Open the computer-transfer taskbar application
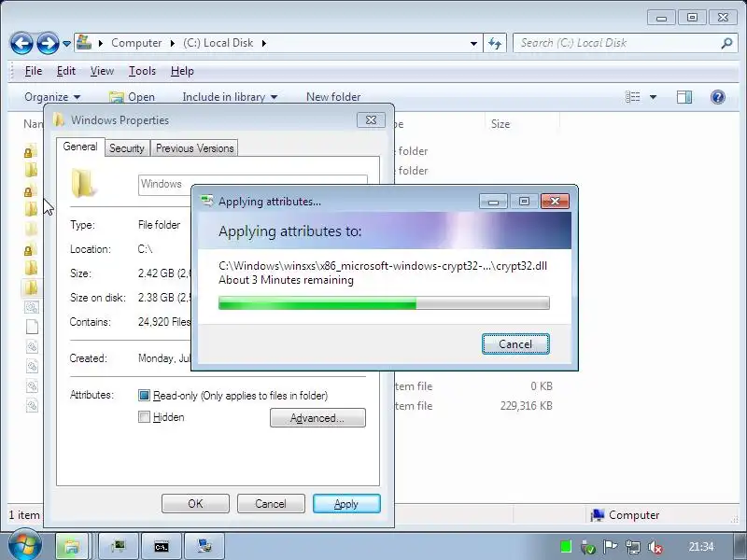Viewport: 747px width, 560px height. 204,546
